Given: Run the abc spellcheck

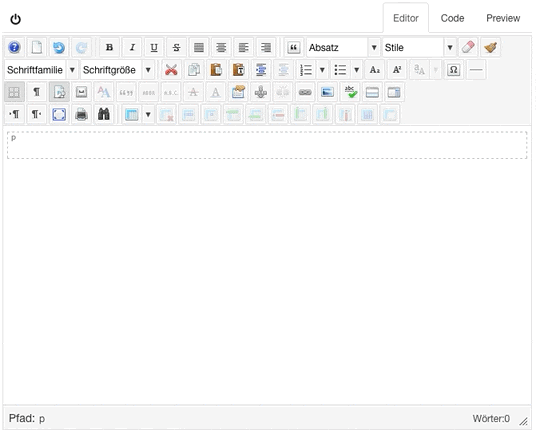Looking at the screenshot, I should (x=350, y=92).
